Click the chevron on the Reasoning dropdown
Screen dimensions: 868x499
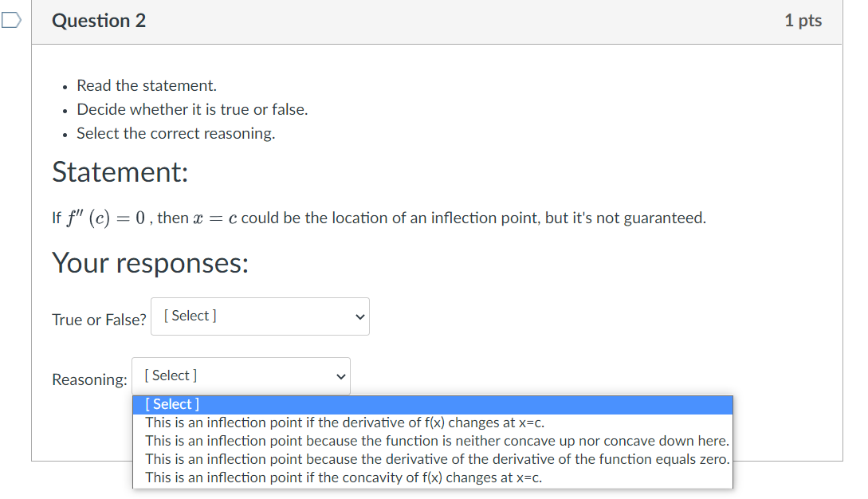click(x=340, y=375)
